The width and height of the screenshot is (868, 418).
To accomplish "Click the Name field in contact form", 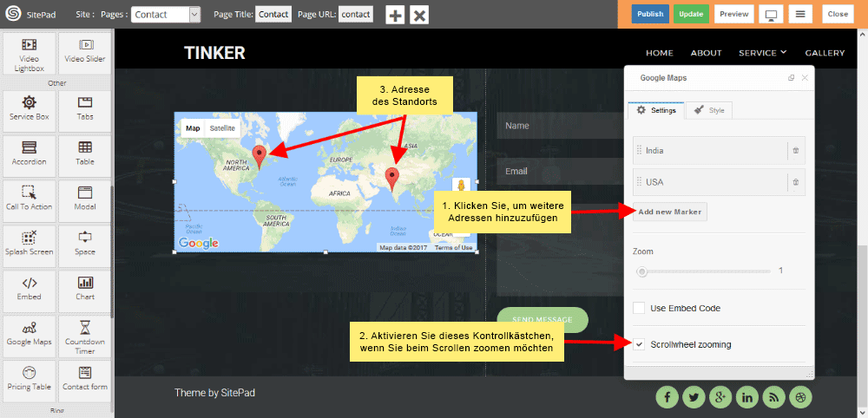I will pyautogui.click(x=560, y=126).
